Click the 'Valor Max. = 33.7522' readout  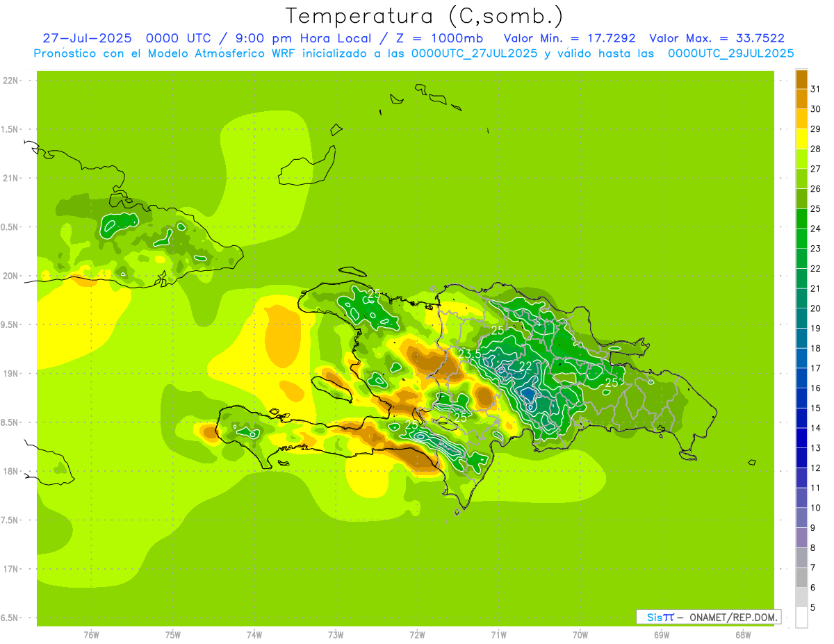717,38
